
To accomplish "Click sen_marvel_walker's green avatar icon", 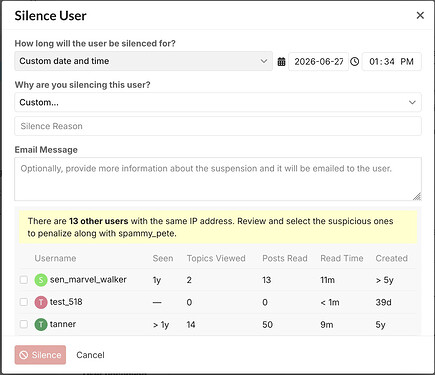I will pyautogui.click(x=41, y=280).
